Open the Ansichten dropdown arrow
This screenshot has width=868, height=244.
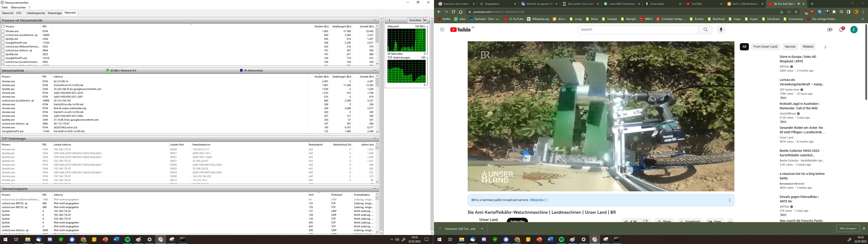click(425, 20)
